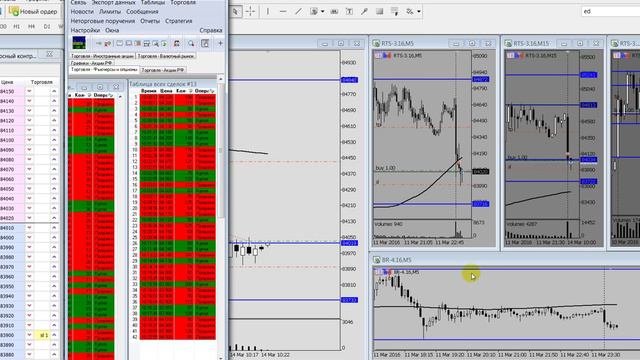The width and height of the screenshot is (640, 360).
Task: Click the green refresh icon in QUIK toolbar
Action: pyautogui.click(x=164, y=43)
